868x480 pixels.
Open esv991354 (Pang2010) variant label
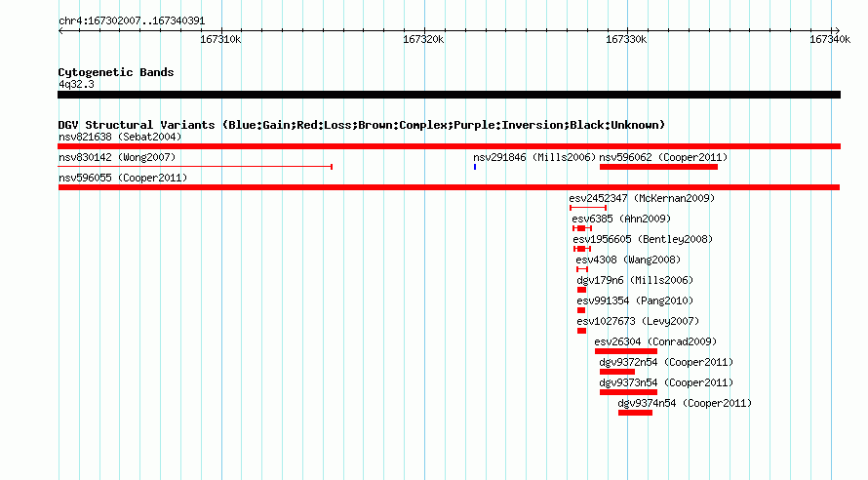[x=635, y=300]
